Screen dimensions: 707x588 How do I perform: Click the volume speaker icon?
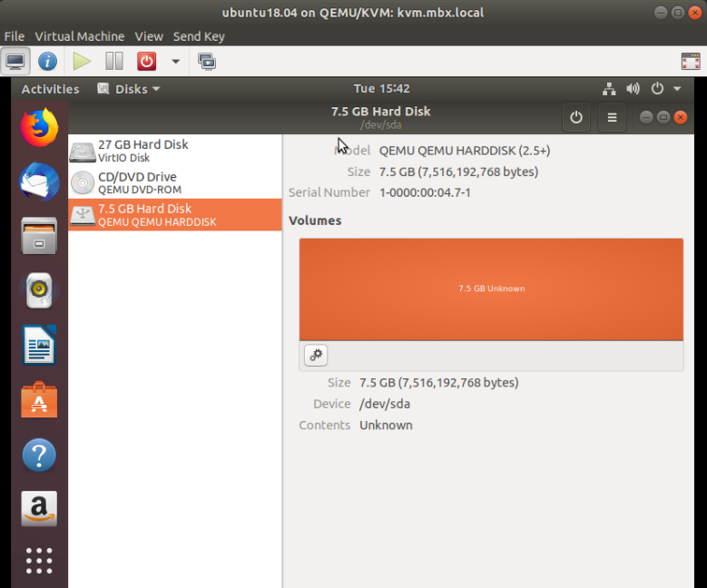[x=633, y=88]
